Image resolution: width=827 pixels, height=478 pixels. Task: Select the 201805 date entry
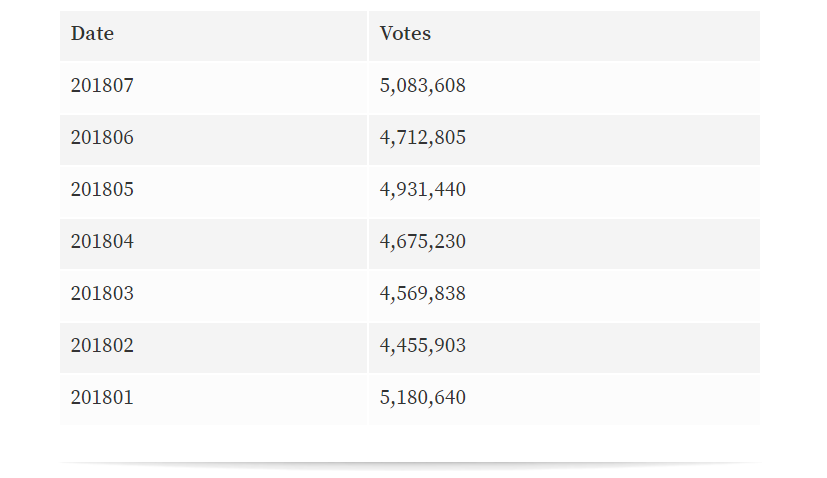(102, 190)
